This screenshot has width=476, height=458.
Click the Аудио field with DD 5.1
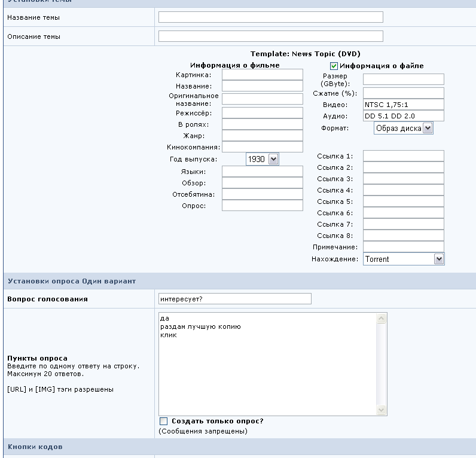(404, 115)
